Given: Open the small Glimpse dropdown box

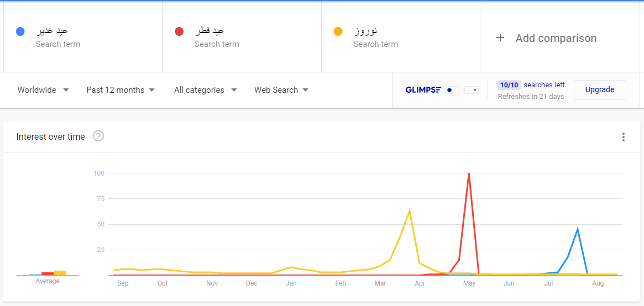Looking at the screenshot, I should click(472, 90).
